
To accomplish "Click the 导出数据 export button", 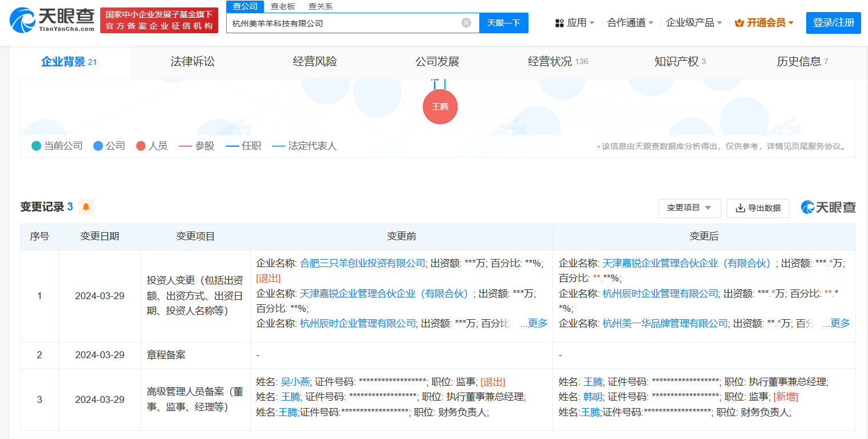I will (758, 208).
